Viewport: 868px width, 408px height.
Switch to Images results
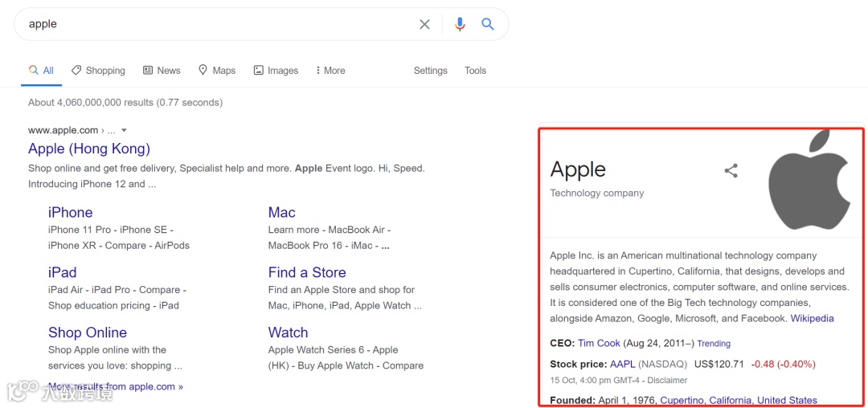click(276, 71)
